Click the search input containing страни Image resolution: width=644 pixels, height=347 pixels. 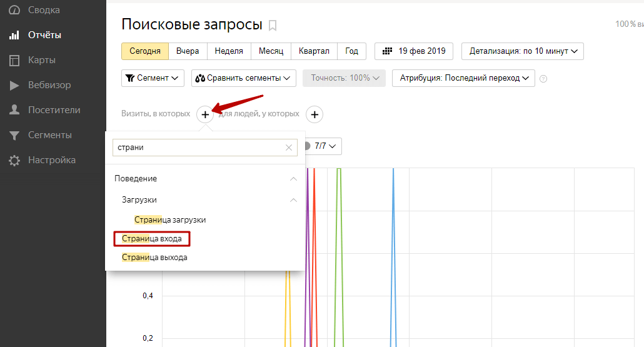click(x=197, y=148)
